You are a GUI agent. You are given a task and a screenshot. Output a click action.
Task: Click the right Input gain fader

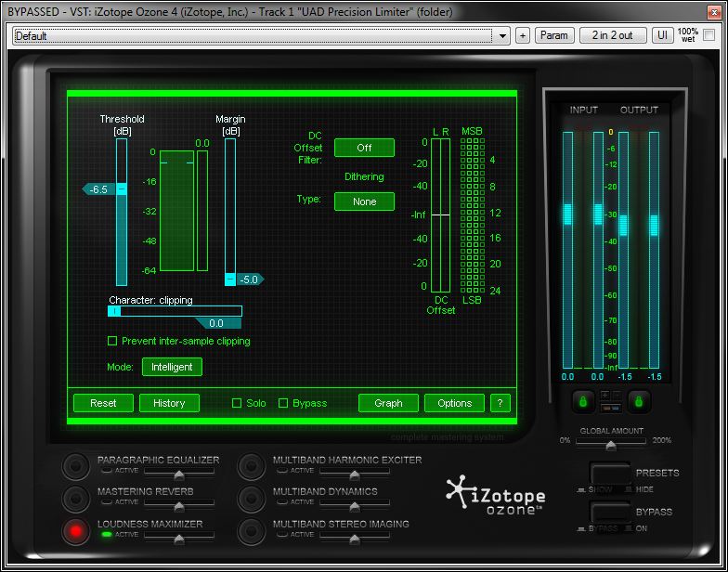point(598,214)
